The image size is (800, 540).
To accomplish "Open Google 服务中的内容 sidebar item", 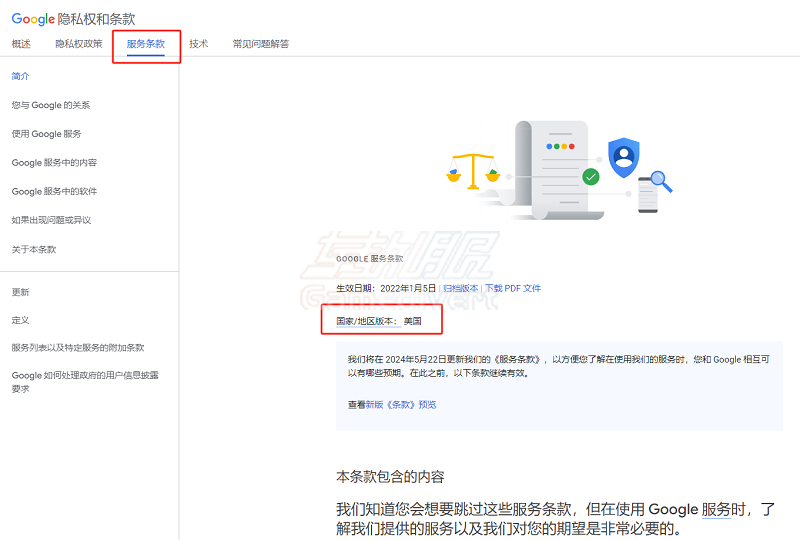I will coord(54,163).
